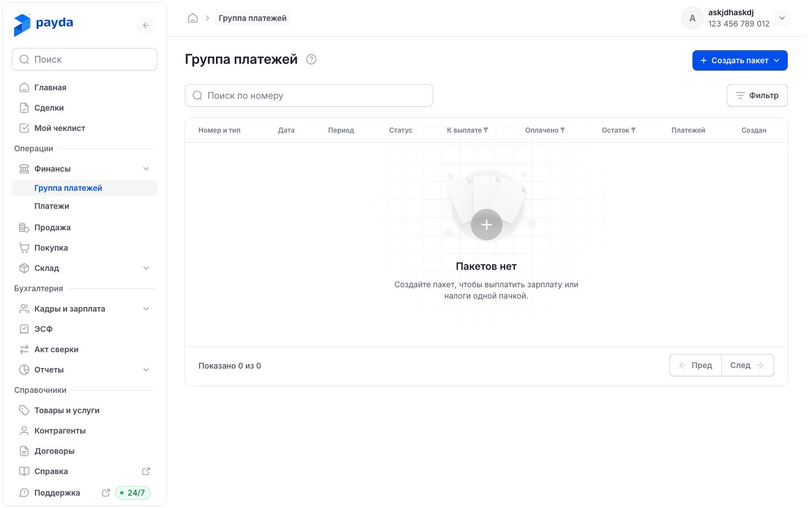This screenshot has width=812, height=508.
Task: Expand the Кадры и зарплата chevron
Action: 146,309
